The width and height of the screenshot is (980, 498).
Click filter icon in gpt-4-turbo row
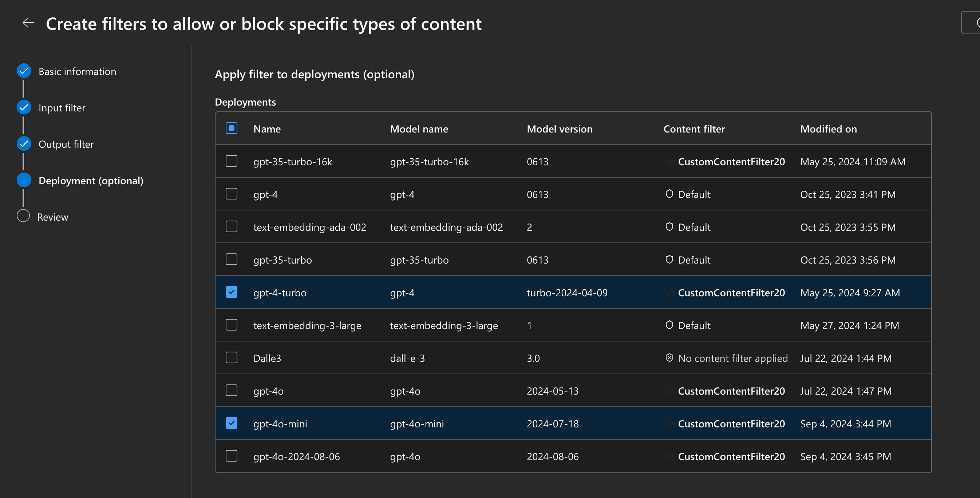tap(669, 292)
